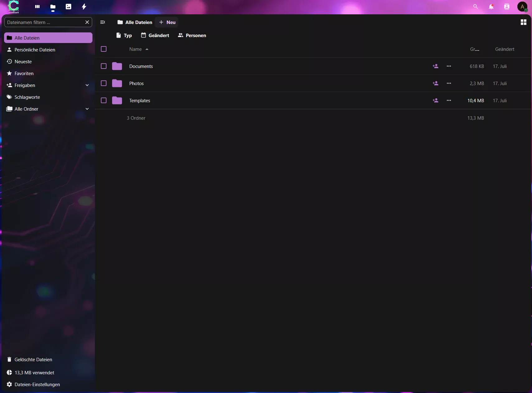Check storage quota showing 13,3 MB verwendet
This screenshot has width=532, height=393.
[x=33, y=372]
